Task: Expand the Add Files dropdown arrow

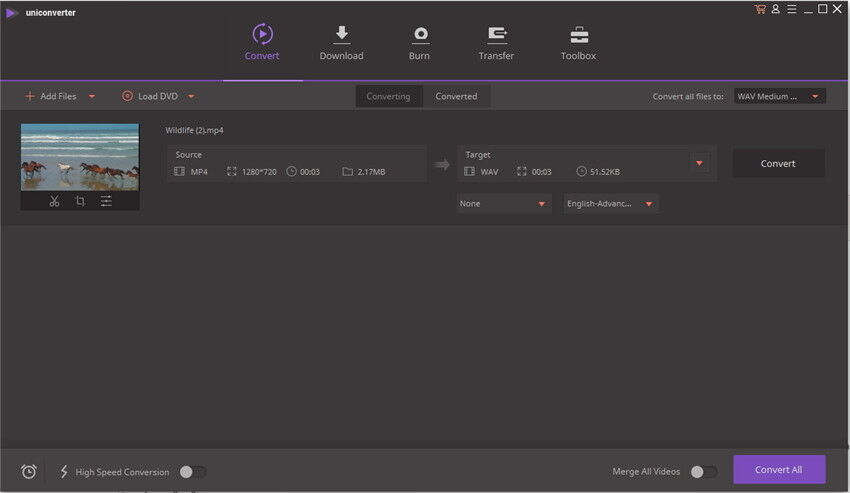Action: point(92,96)
